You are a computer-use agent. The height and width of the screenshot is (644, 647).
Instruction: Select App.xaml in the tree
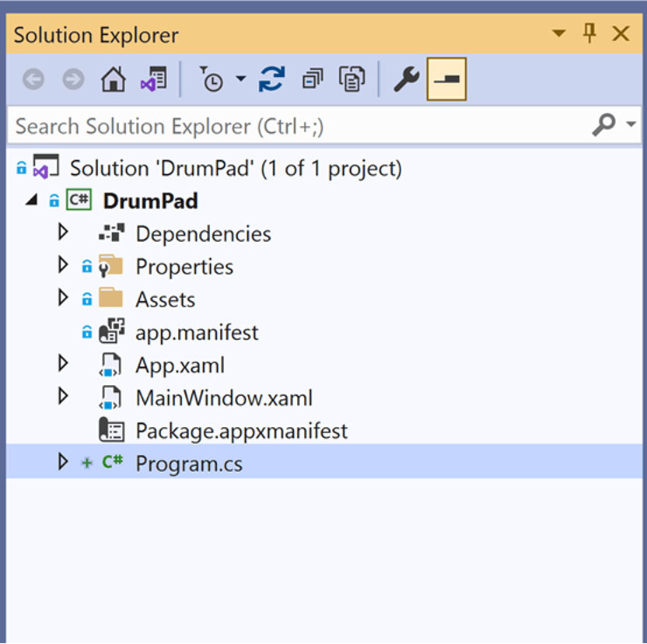pos(180,366)
